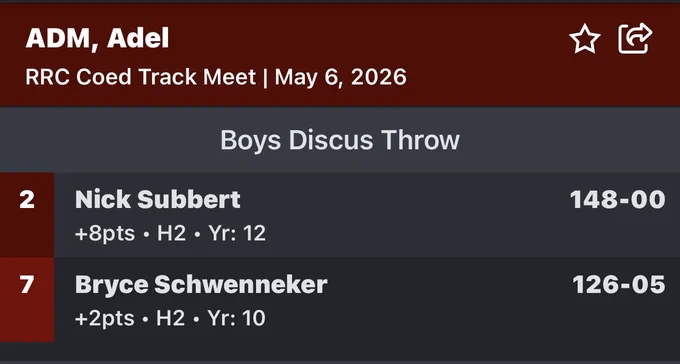
Task: Tap the star favorite icon
Action: pyautogui.click(x=585, y=39)
